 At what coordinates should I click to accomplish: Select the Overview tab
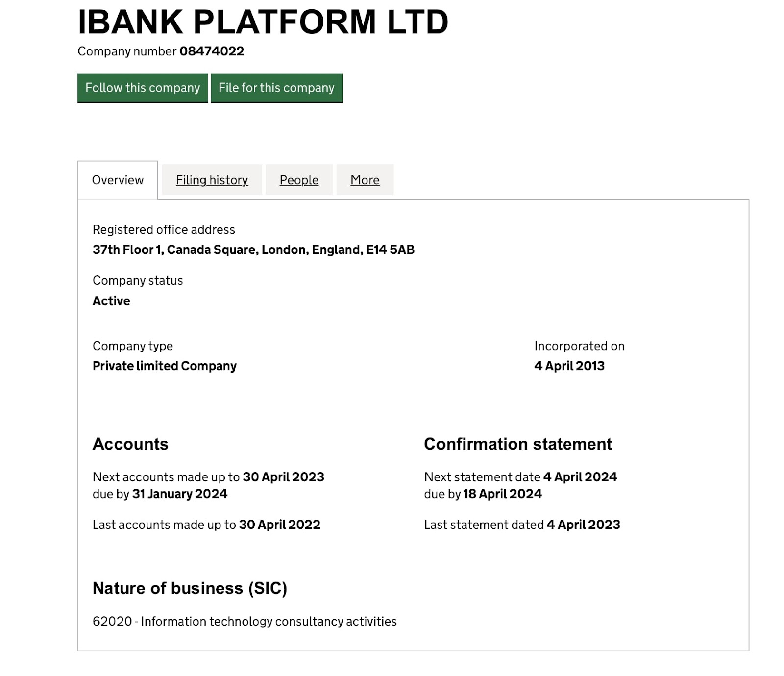coord(118,180)
